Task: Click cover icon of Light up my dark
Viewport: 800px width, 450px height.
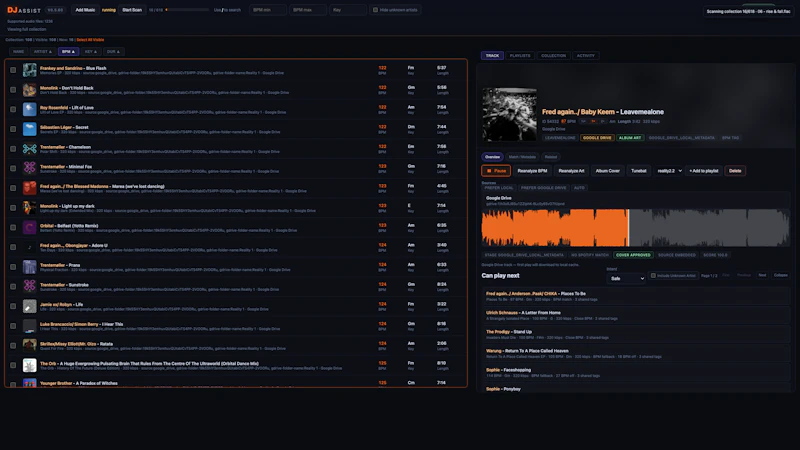Action: [30, 208]
